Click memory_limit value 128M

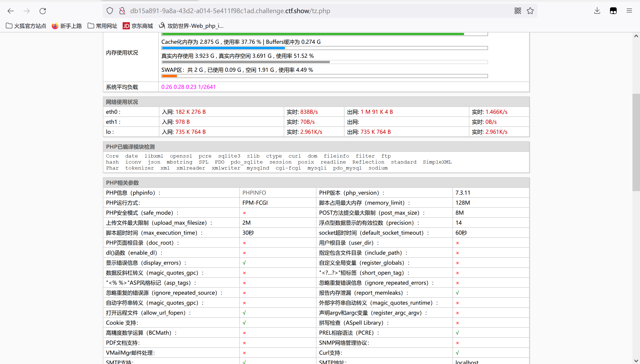pyautogui.click(x=462, y=203)
